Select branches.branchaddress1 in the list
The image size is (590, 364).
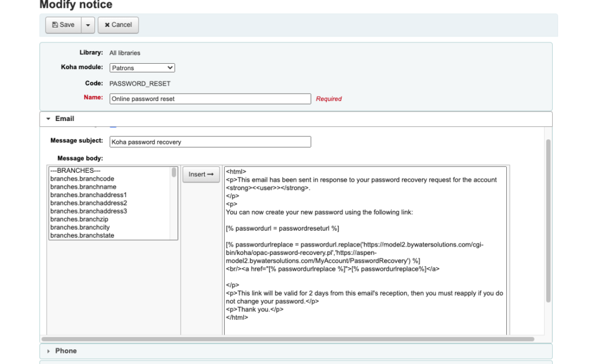coord(88,195)
